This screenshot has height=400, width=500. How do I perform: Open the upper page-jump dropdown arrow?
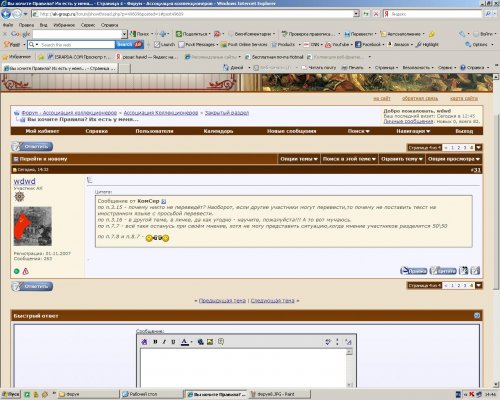[x=478, y=147]
